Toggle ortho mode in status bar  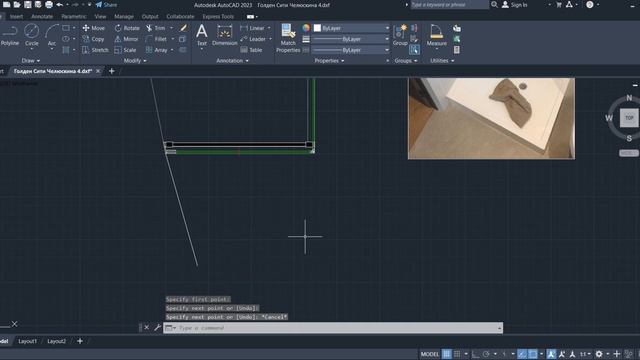point(476,354)
